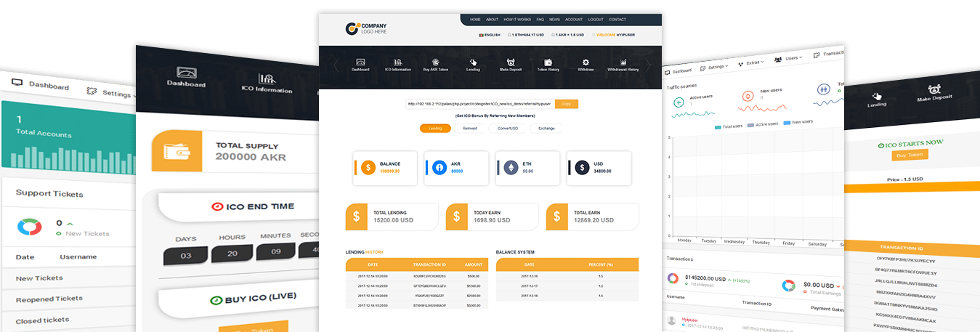Click the company logo in center page

pos(366,29)
